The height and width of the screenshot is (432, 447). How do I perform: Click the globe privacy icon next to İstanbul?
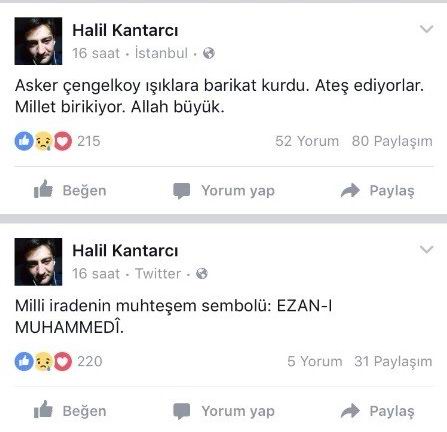coord(209,53)
